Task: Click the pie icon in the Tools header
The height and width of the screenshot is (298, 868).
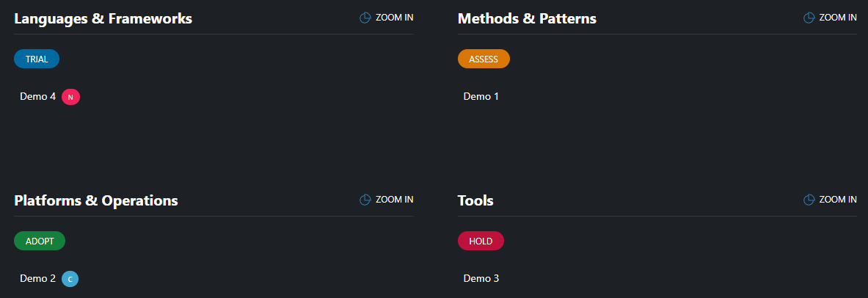Action: 809,200
